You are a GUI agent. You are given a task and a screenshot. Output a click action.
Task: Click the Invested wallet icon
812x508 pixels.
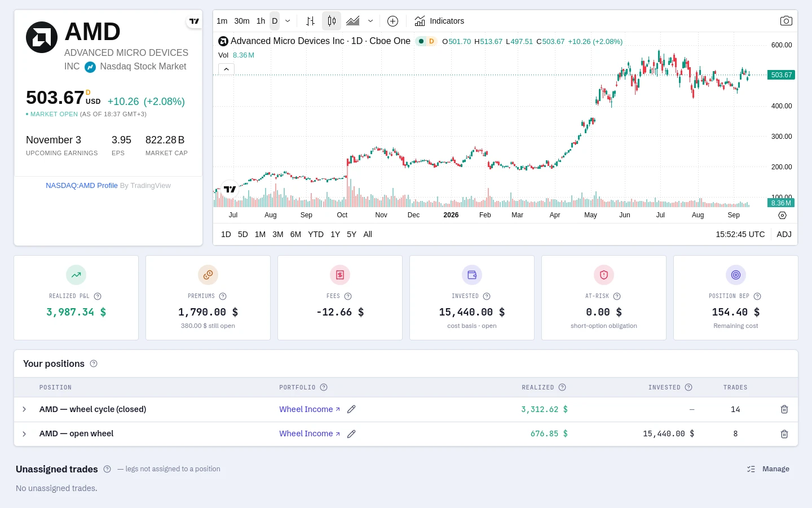[x=472, y=275]
